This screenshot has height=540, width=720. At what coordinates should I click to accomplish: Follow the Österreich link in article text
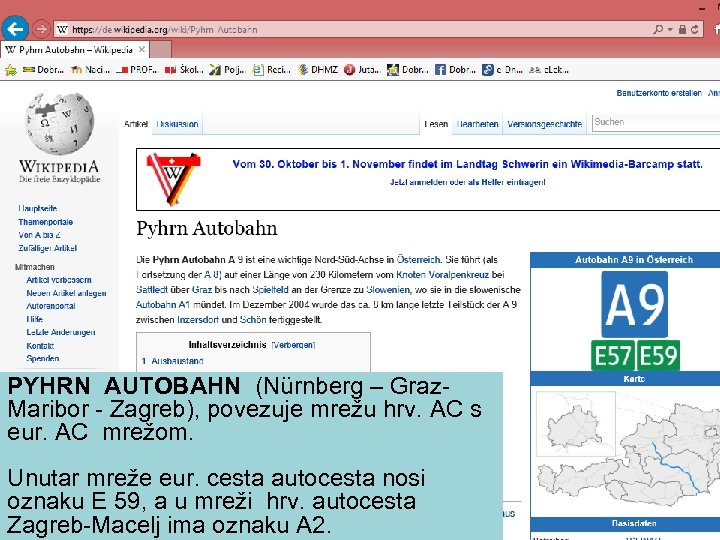[x=418, y=260]
